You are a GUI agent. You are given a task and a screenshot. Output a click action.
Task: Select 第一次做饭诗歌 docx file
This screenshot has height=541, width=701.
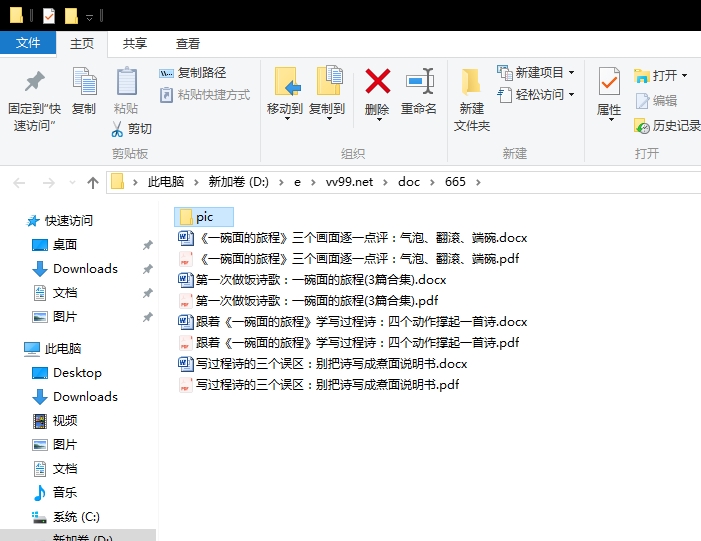click(312, 280)
